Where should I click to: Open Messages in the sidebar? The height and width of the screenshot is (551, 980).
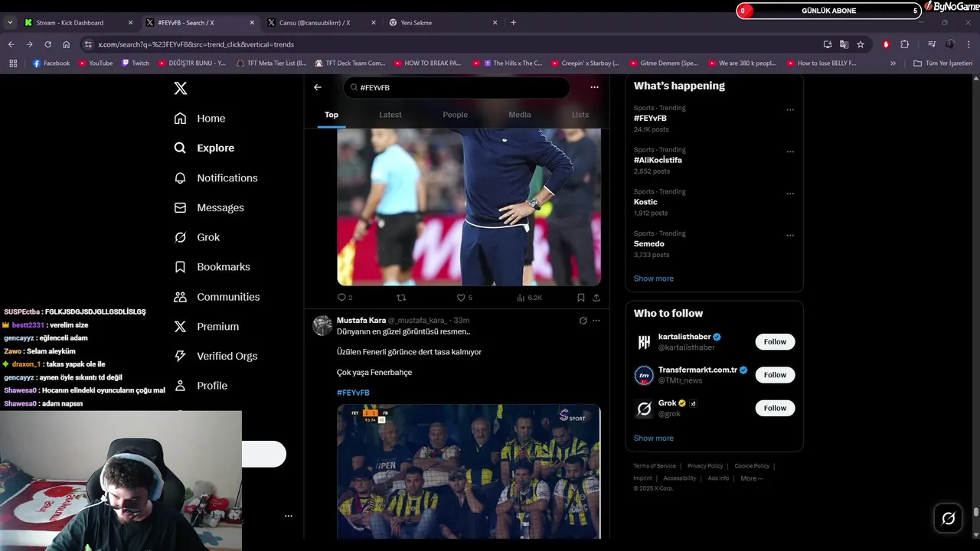(209, 207)
